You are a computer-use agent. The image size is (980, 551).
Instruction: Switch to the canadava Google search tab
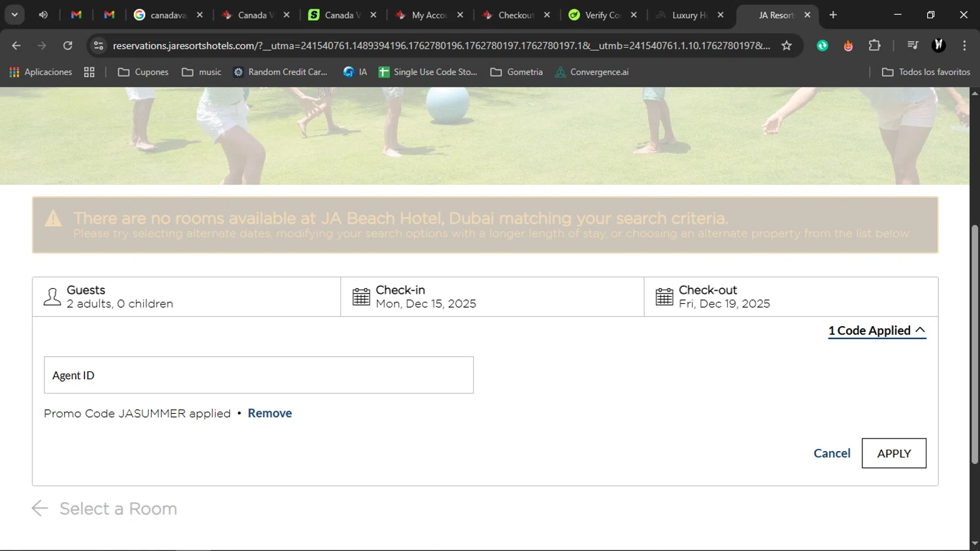coord(169,14)
